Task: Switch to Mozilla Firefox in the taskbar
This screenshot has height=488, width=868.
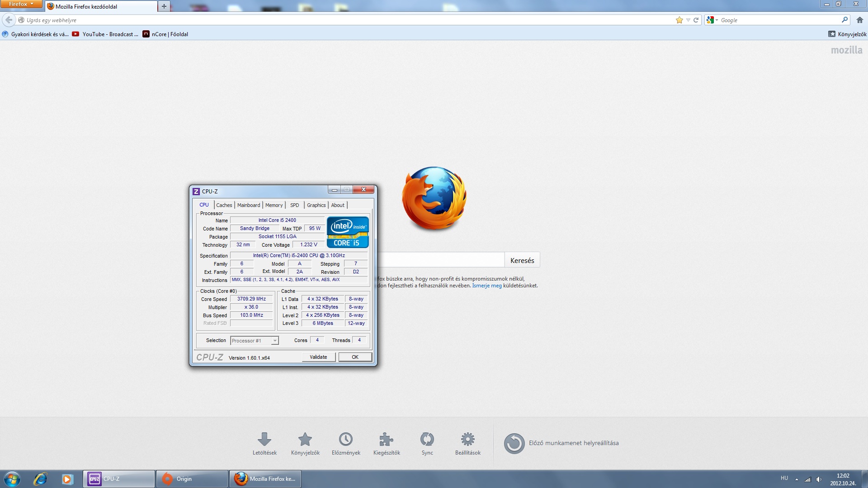Action: pos(265,479)
